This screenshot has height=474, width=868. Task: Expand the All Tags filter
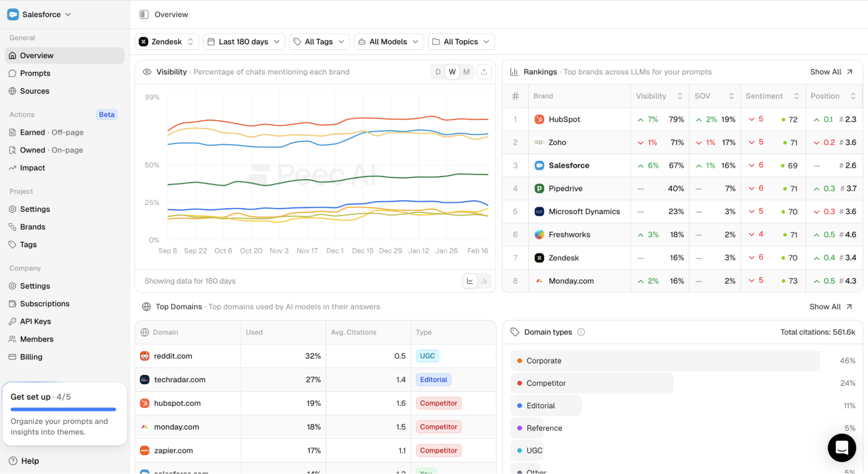[319, 42]
